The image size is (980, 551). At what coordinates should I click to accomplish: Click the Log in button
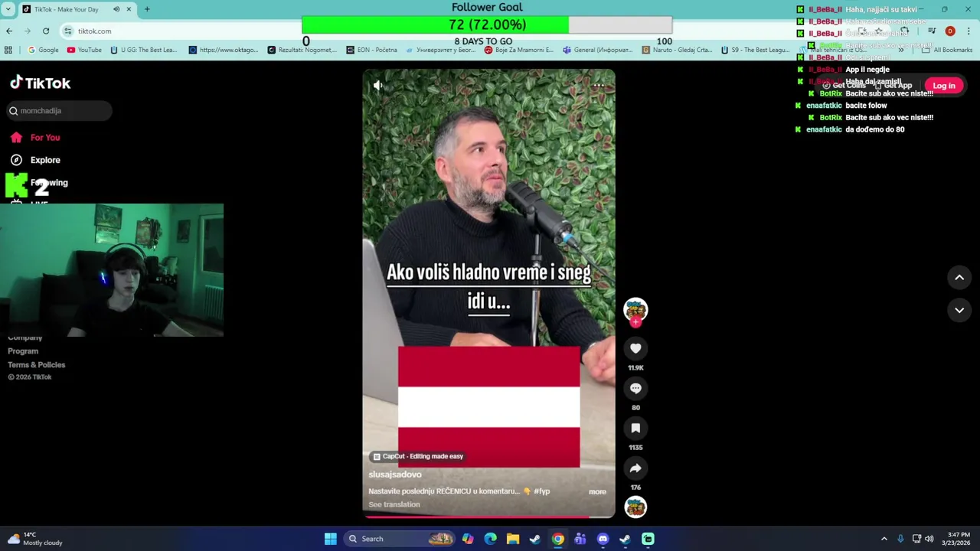coord(943,86)
